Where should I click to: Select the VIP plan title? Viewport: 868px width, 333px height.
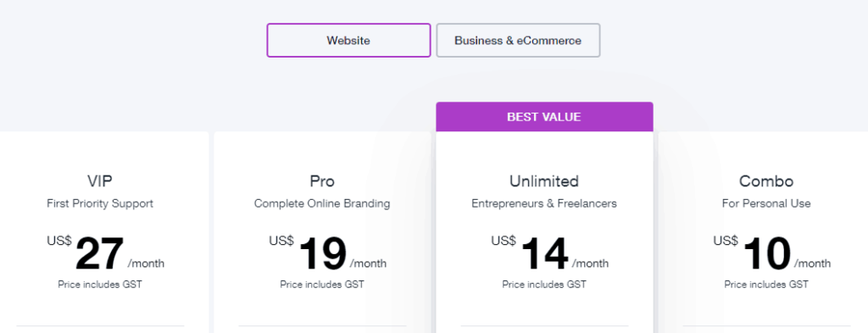[x=100, y=180]
